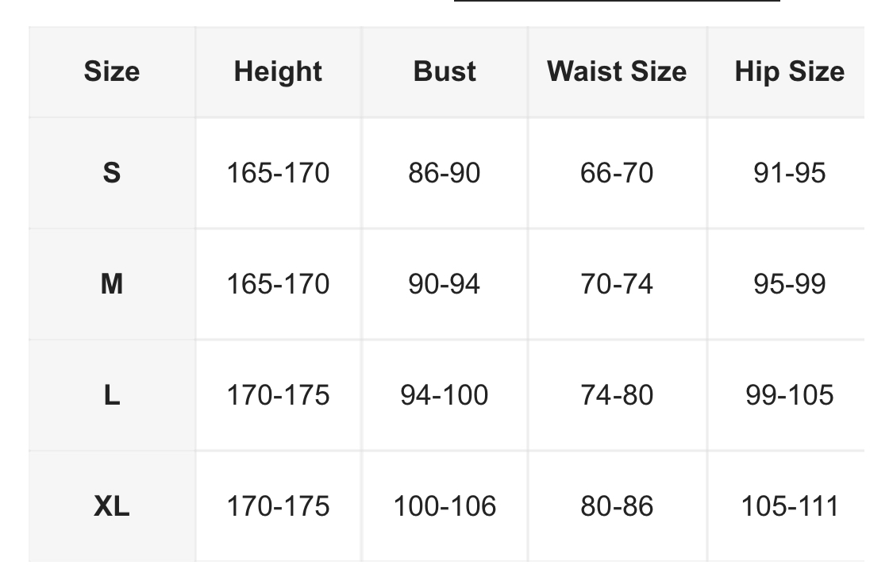Image resolution: width=893 pixels, height=588 pixels.
Task: Select the L size row label
Action: pos(112,395)
